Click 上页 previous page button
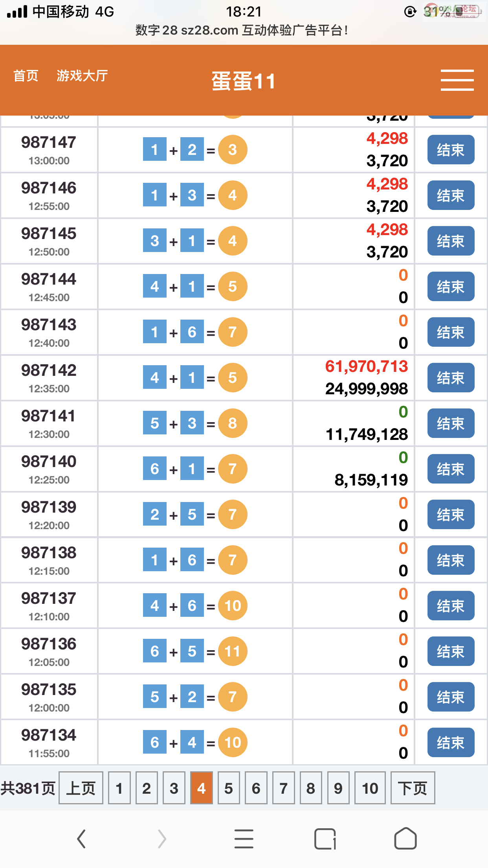The height and width of the screenshot is (868, 488). pyautogui.click(x=81, y=788)
